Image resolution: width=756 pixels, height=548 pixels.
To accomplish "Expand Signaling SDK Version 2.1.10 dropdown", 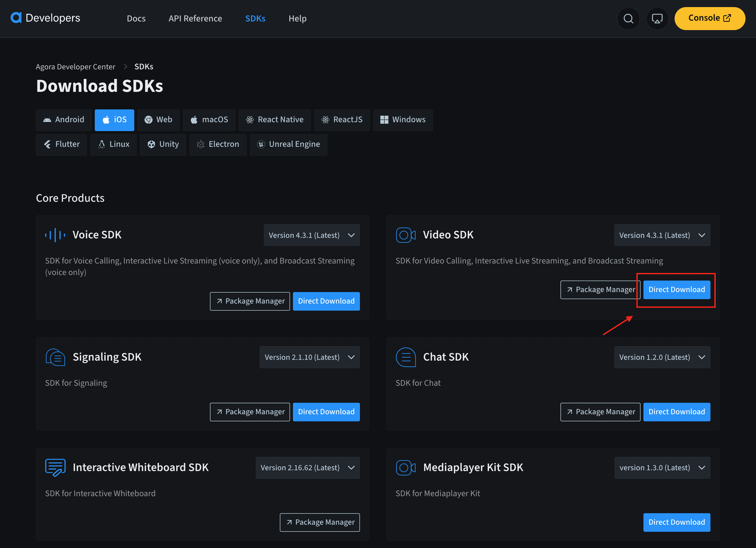I will click(x=310, y=357).
